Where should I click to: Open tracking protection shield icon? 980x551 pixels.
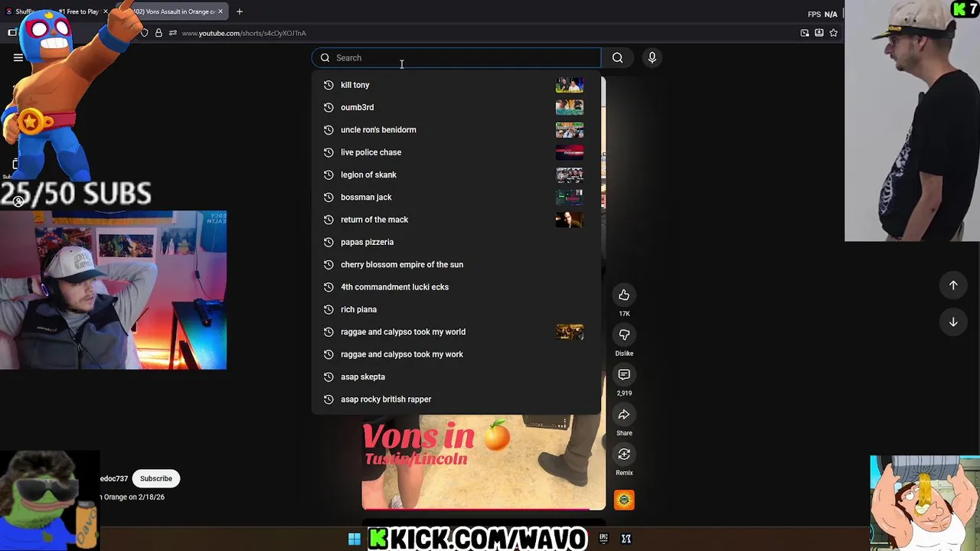[144, 33]
